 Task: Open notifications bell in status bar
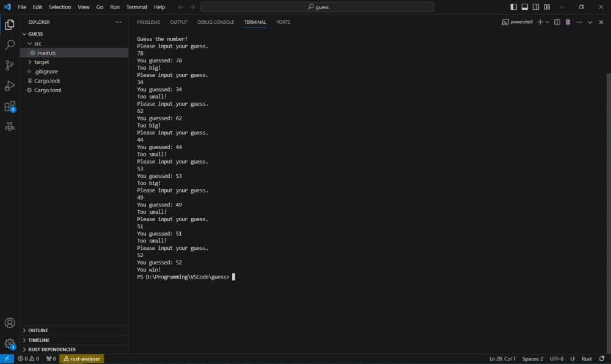602,359
